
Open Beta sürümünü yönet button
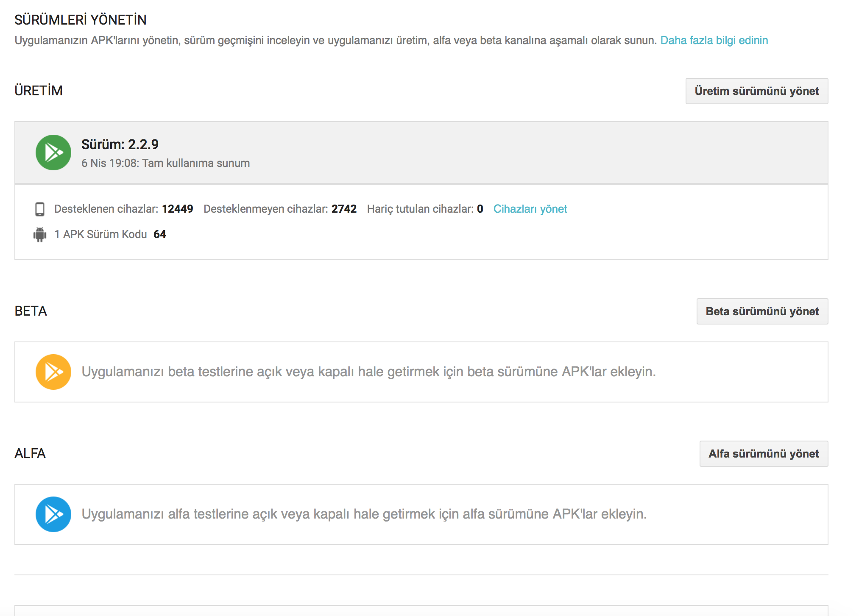(762, 311)
